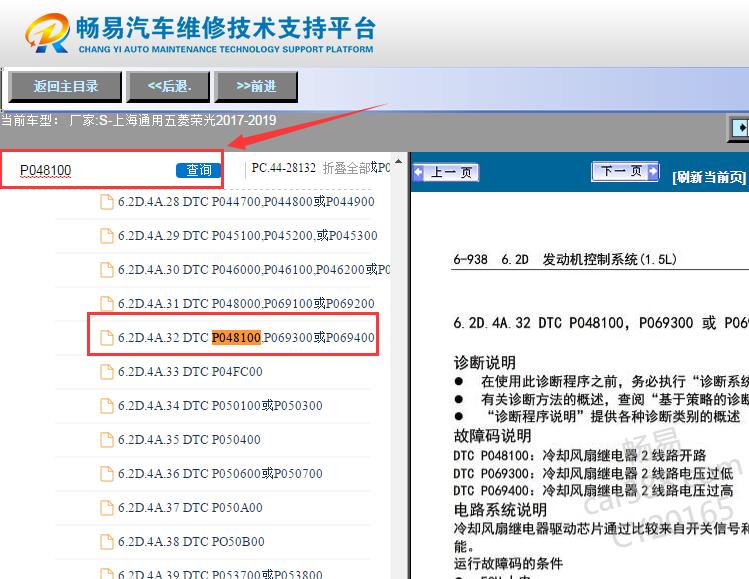Click page header 6-938 6.2D 发动机控制系统(1.5L)
The image size is (749, 579).
pos(565,259)
